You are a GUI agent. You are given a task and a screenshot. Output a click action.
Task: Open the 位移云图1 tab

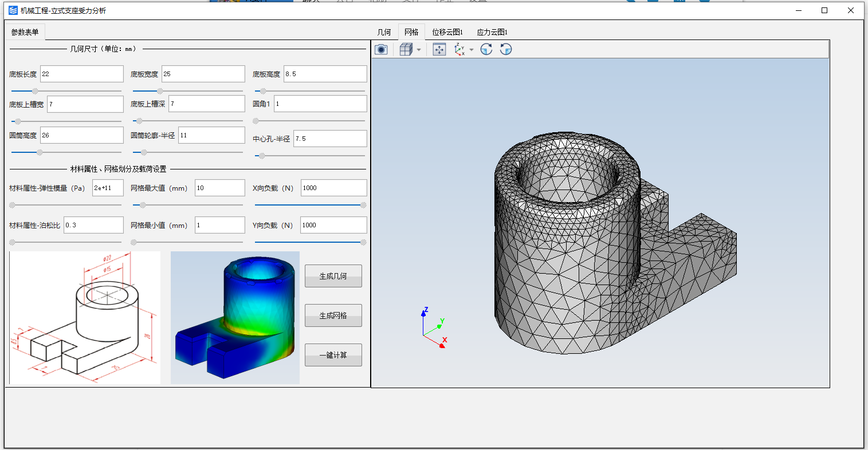pos(447,32)
